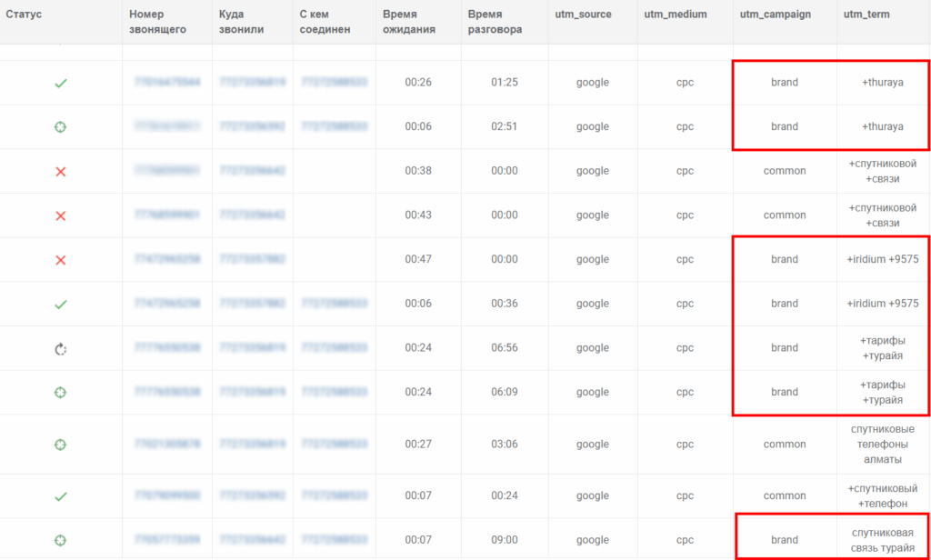Click the checkmark status for the 00:36 call

61,305
